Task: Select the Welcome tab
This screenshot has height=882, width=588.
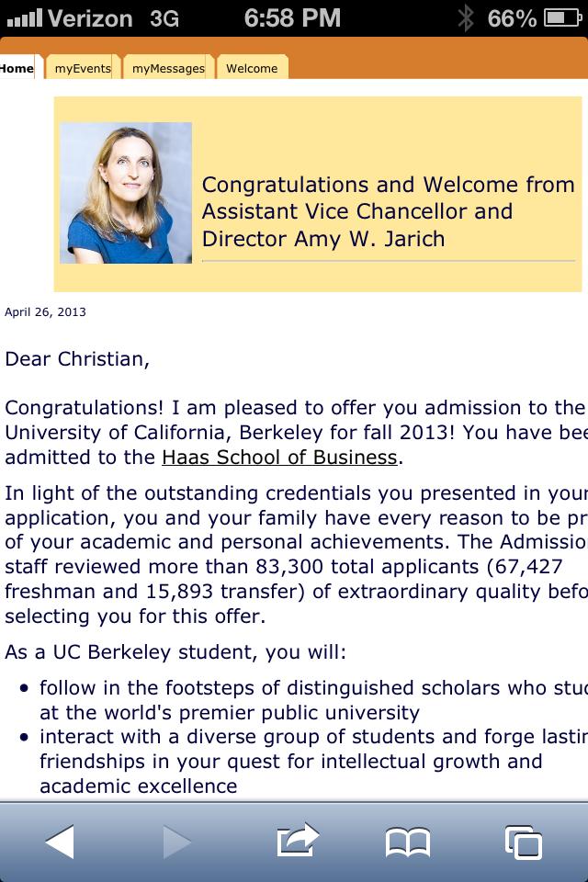Action: (x=252, y=68)
